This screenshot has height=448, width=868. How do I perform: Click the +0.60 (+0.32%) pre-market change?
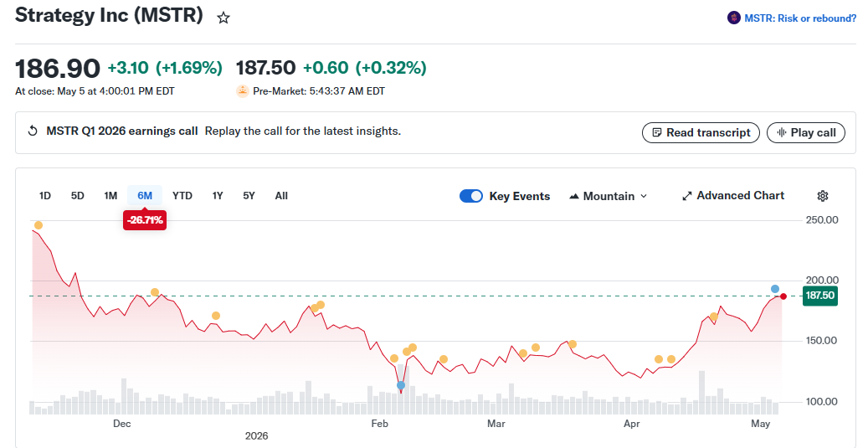[x=365, y=68]
